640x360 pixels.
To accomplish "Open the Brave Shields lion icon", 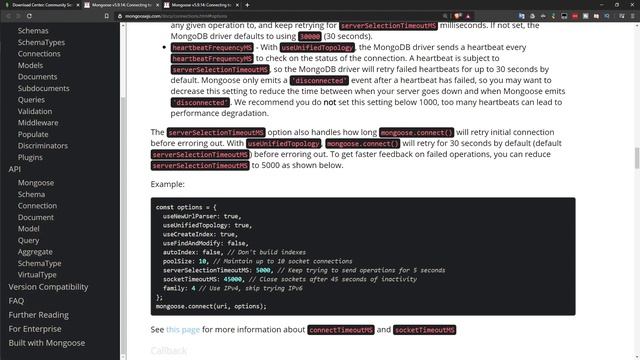I will [x=458, y=16].
